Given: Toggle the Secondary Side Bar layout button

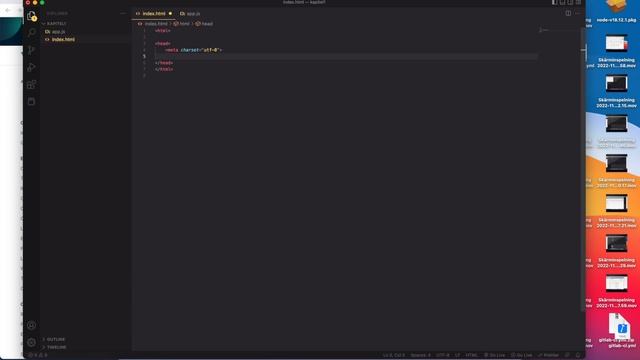Looking at the screenshot, I should [570, 2].
